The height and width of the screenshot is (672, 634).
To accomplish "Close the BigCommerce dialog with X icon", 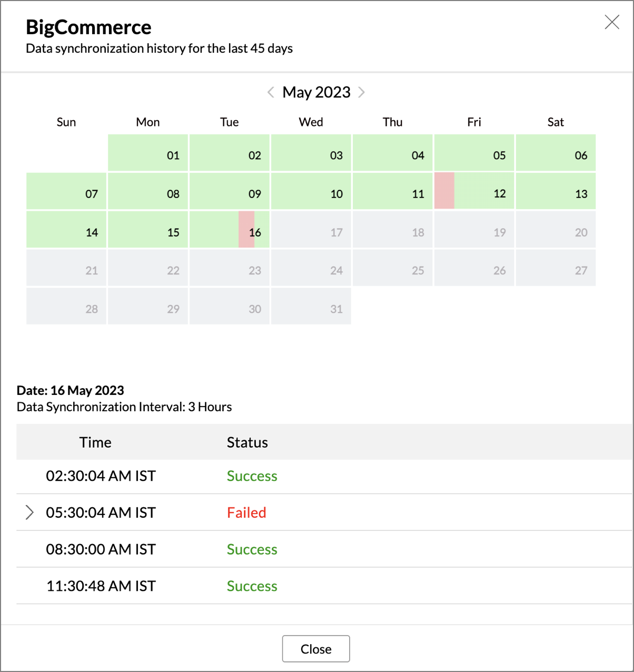I will [x=612, y=22].
